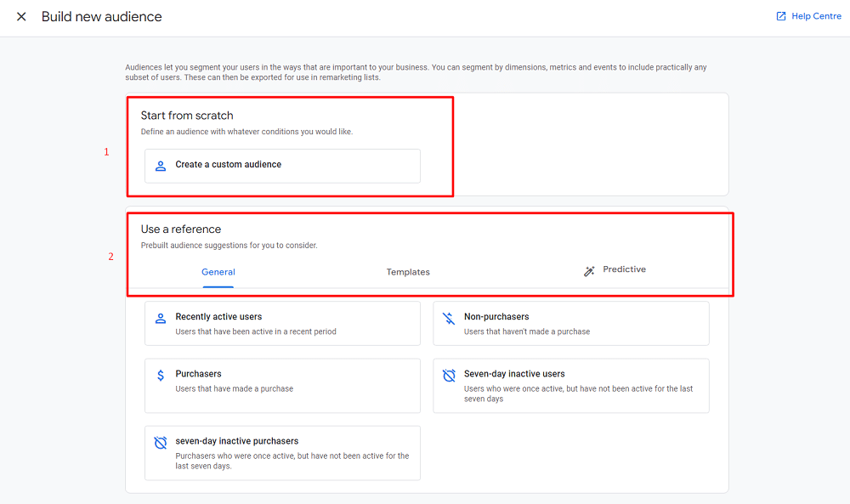Select the seven-day inactive purchasers card

tap(281, 452)
